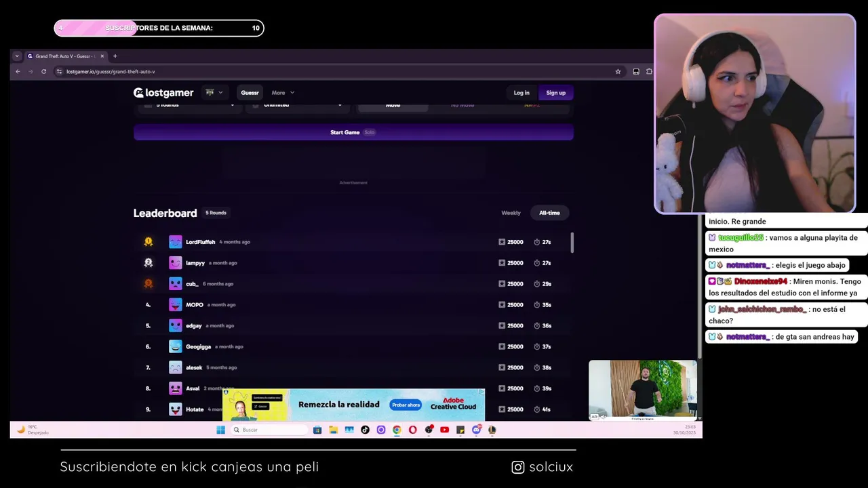Bookmark this page with the star

point(618,71)
